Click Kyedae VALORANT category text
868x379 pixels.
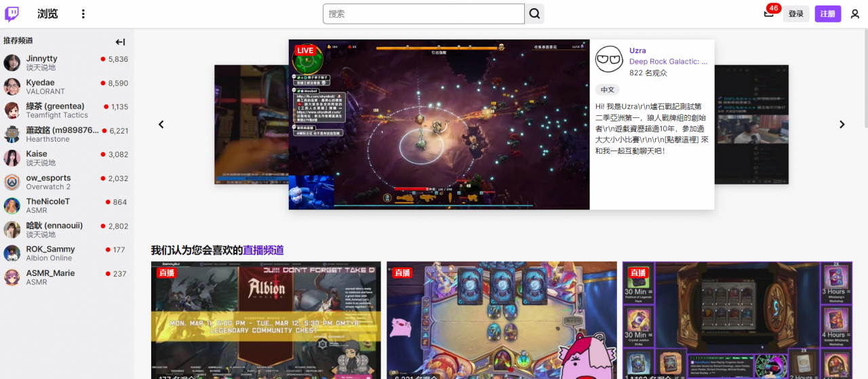click(x=45, y=92)
